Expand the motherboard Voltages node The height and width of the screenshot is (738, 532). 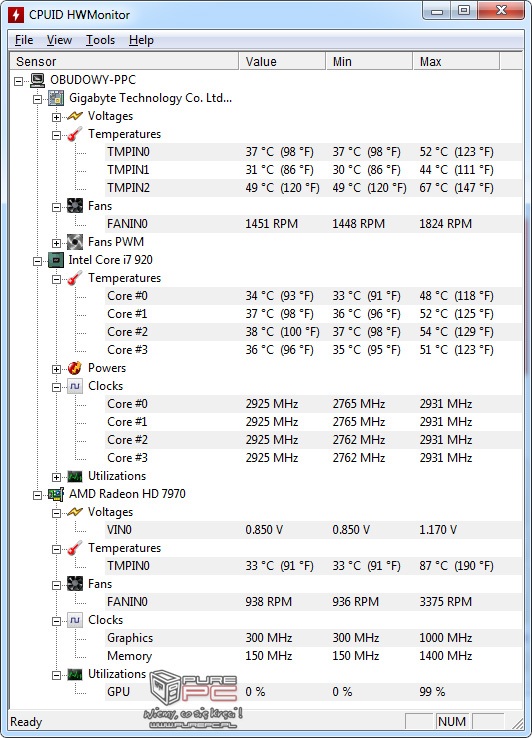[x=56, y=117]
